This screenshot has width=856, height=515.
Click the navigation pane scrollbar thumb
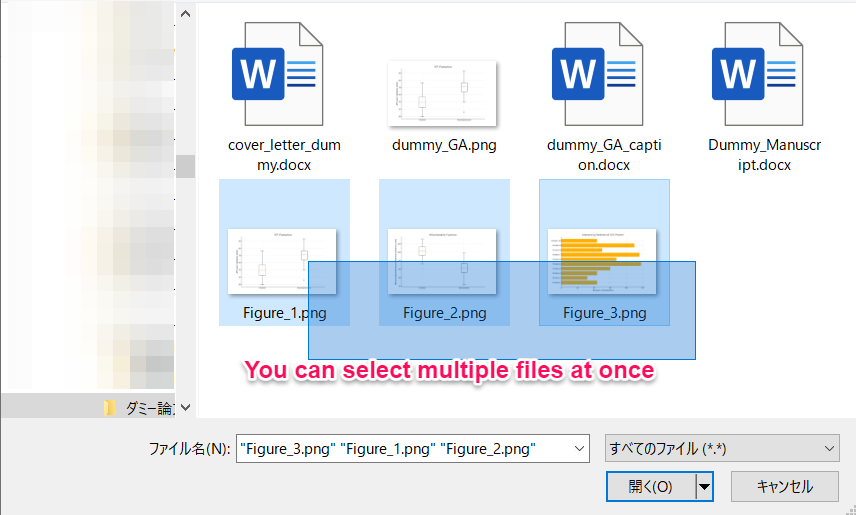coord(186,166)
